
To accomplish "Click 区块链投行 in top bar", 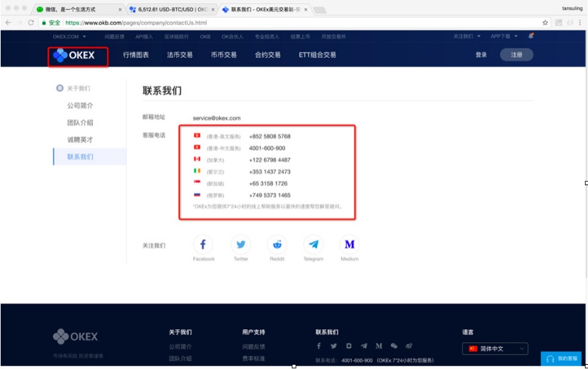I will pyautogui.click(x=176, y=37).
